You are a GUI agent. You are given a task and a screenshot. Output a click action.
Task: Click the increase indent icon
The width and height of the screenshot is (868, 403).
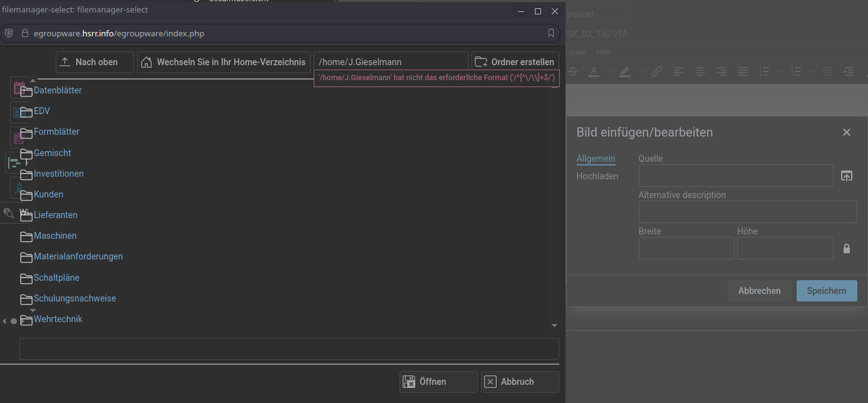pos(849,71)
